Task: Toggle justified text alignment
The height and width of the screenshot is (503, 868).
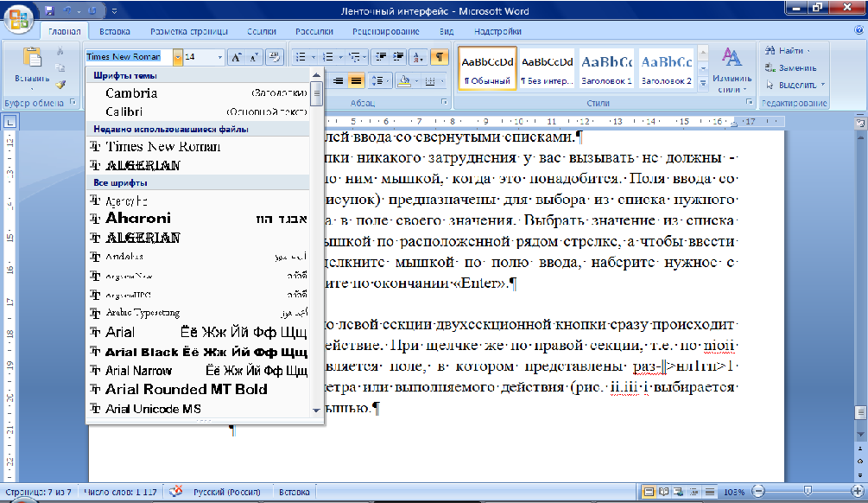Action: [x=356, y=81]
